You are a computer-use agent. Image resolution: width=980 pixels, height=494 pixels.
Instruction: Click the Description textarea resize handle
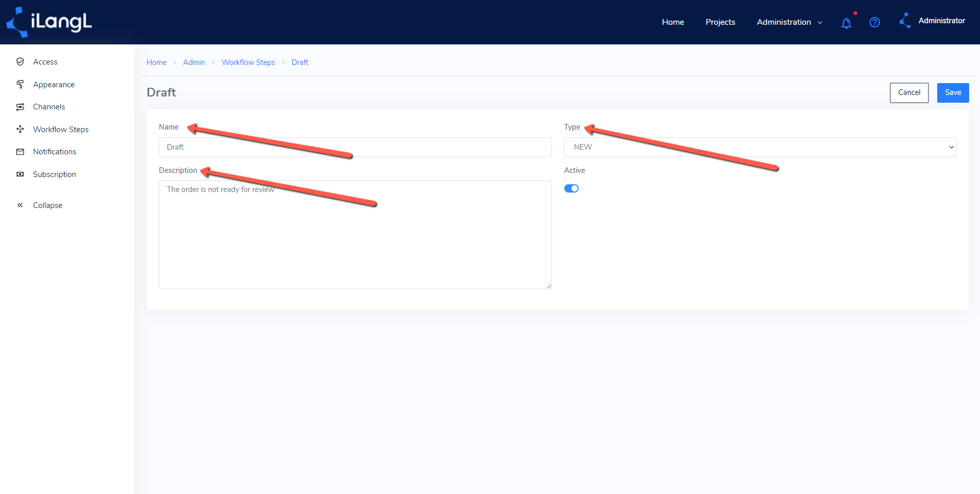(x=549, y=286)
